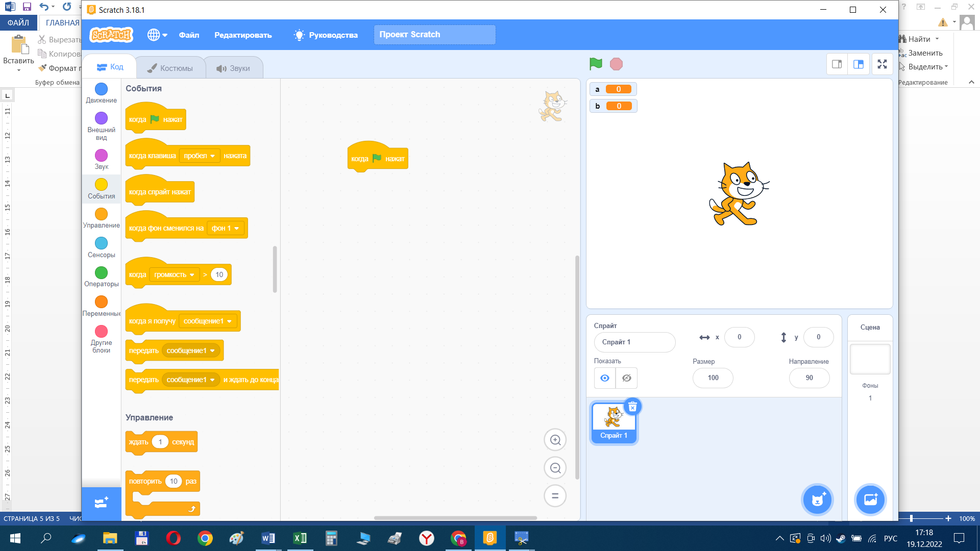980x551 pixels.
Task: Select the Движение block category
Action: (x=101, y=93)
